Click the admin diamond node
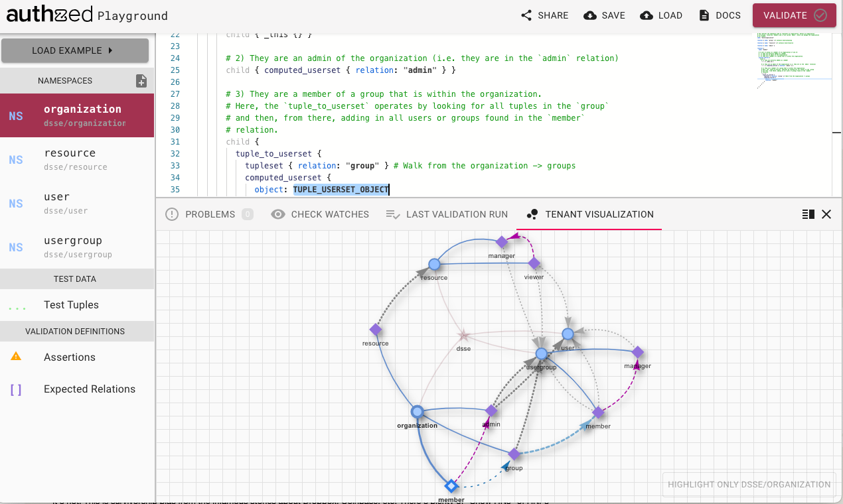This screenshot has height=504, width=843. [x=491, y=410]
